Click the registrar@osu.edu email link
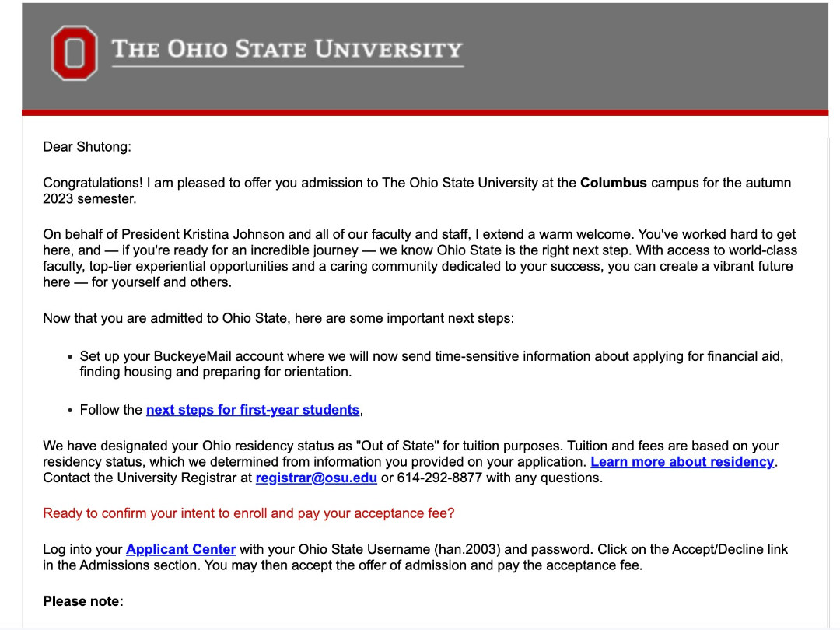Viewport: 840px width, 630px height. [316, 478]
